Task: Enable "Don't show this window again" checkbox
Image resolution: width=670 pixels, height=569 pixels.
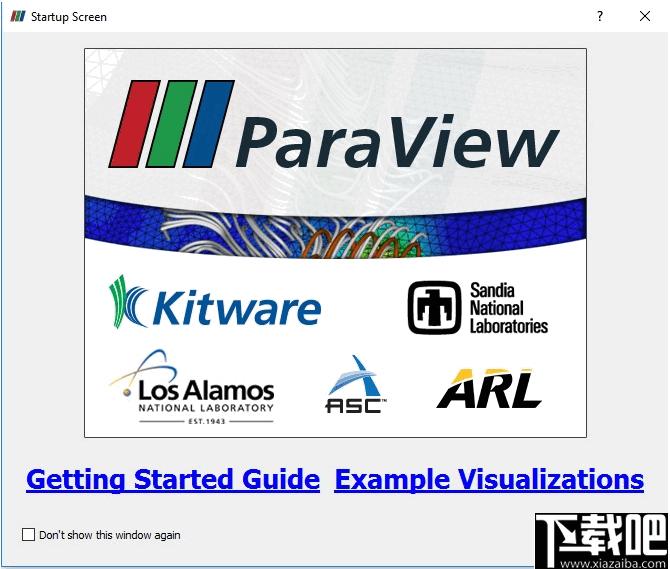Action: pyautogui.click(x=28, y=534)
